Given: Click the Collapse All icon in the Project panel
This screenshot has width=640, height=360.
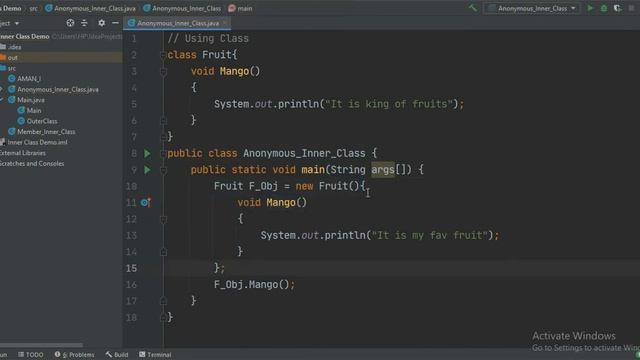Looking at the screenshot, I should click(x=84, y=23).
